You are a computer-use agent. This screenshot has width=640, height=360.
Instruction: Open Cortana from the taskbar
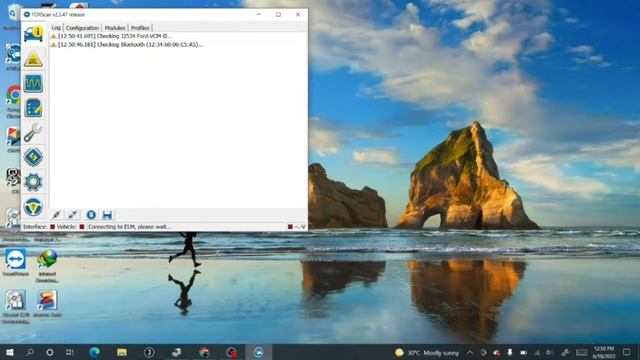(x=50, y=352)
